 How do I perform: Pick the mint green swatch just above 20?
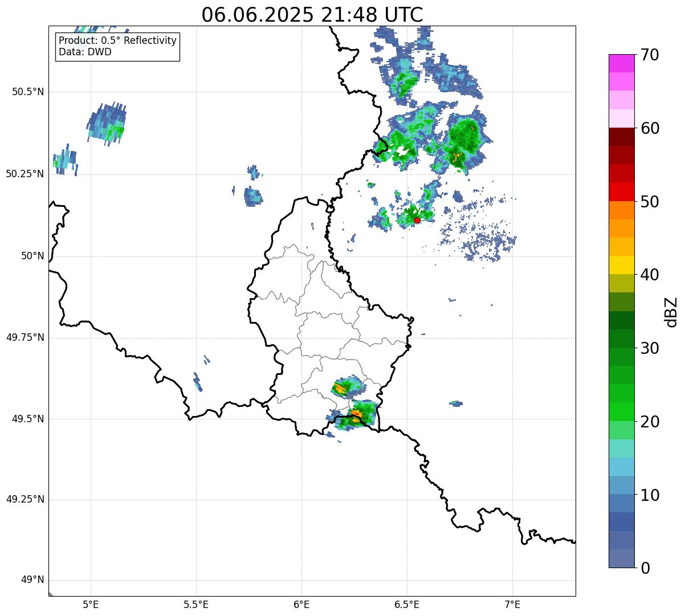click(x=622, y=430)
